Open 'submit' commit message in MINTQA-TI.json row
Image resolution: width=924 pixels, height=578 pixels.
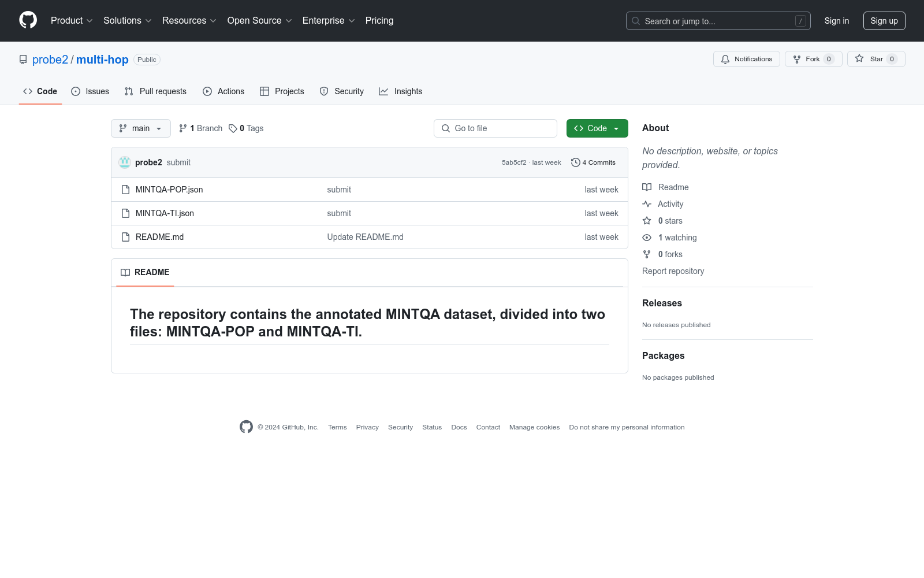click(339, 213)
